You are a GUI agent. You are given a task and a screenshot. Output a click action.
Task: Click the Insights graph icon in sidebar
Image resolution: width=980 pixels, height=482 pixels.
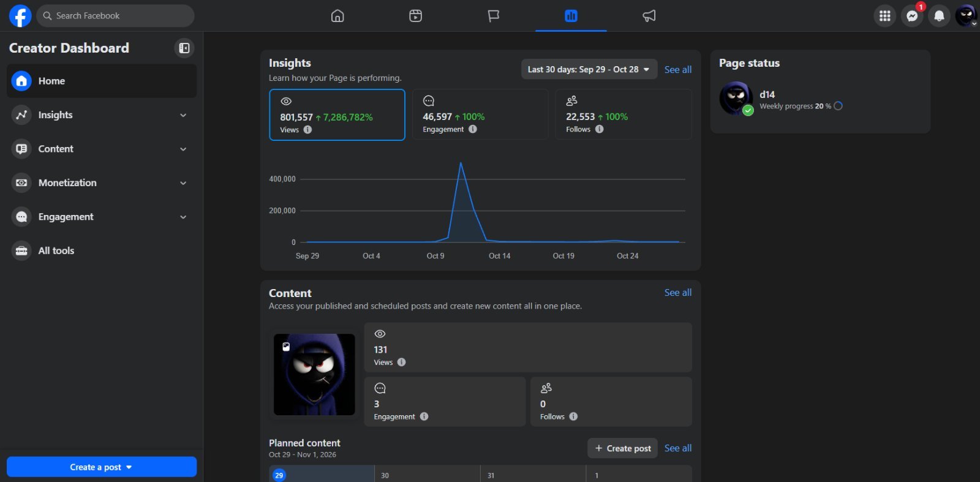21,115
